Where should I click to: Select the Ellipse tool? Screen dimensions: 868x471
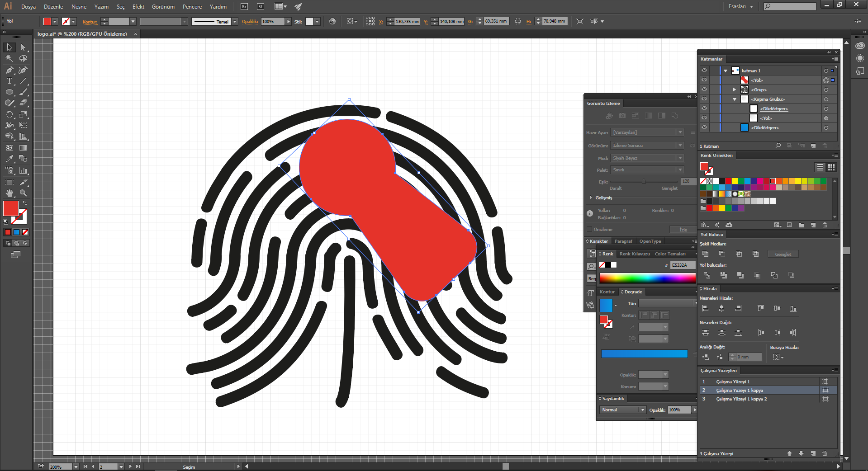[9, 92]
